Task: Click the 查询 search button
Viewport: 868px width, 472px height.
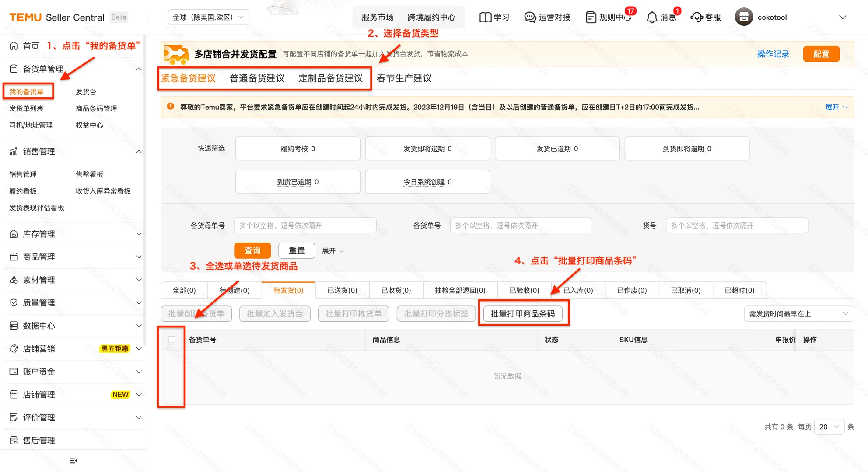Action: [x=253, y=250]
